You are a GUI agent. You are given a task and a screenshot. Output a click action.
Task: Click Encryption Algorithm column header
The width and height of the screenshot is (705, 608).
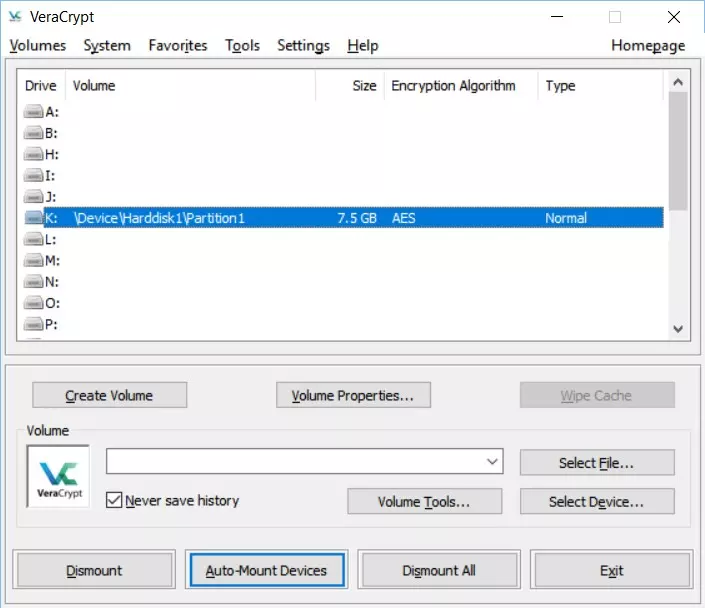461,85
